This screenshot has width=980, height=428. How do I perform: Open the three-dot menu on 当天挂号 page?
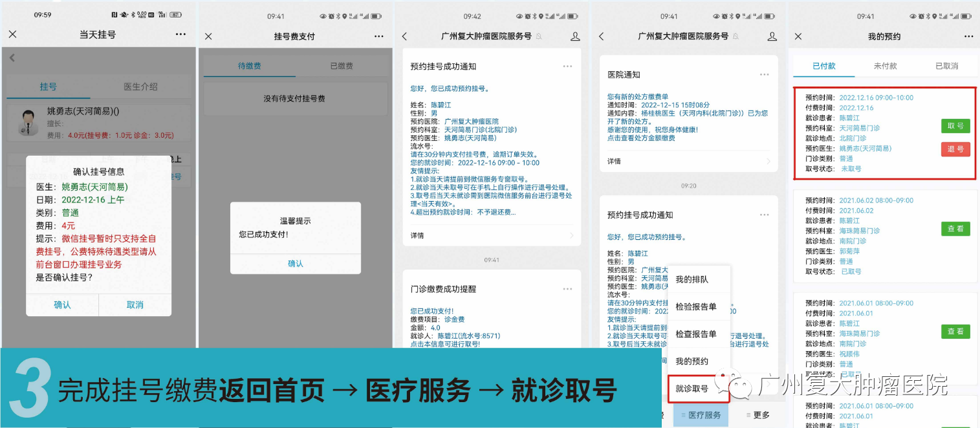pyautogui.click(x=181, y=34)
